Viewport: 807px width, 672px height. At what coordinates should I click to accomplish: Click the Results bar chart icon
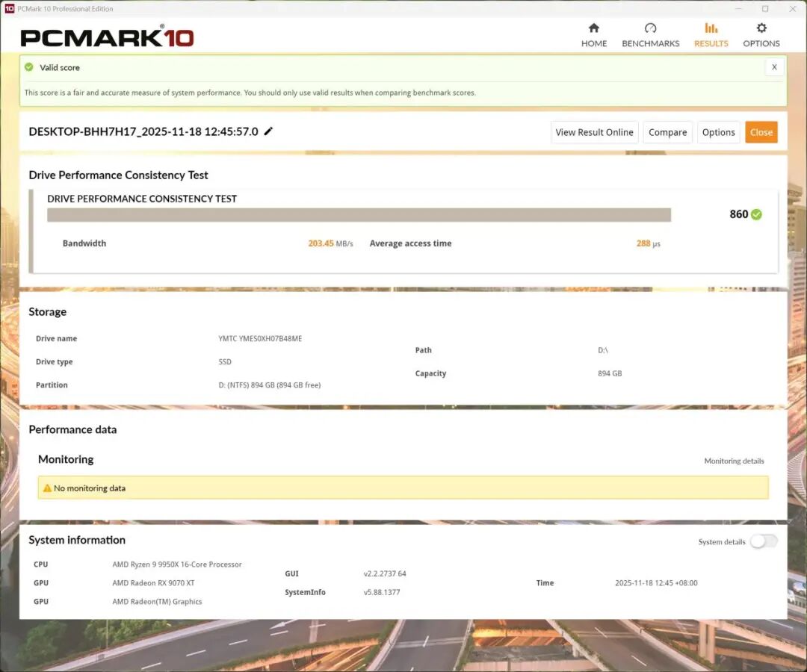(x=711, y=28)
